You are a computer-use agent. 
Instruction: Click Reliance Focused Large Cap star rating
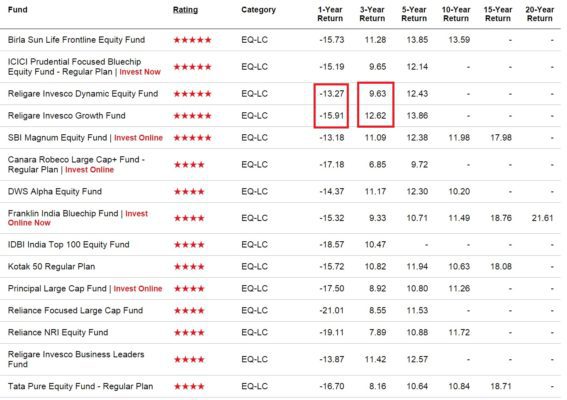click(189, 311)
